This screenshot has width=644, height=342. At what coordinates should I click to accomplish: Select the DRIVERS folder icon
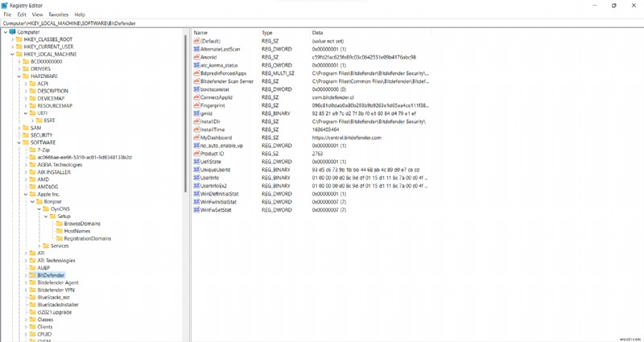26,69
